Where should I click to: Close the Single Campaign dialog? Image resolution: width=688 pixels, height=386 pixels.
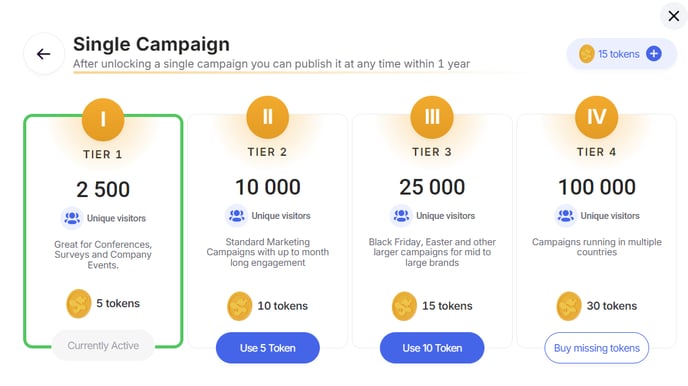click(674, 16)
